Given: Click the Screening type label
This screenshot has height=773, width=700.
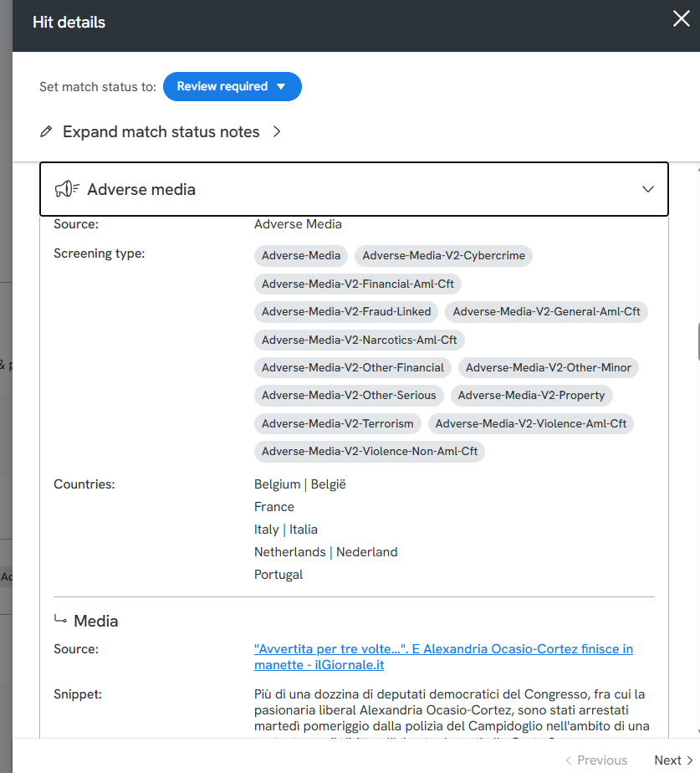Looking at the screenshot, I should point(99,253).
